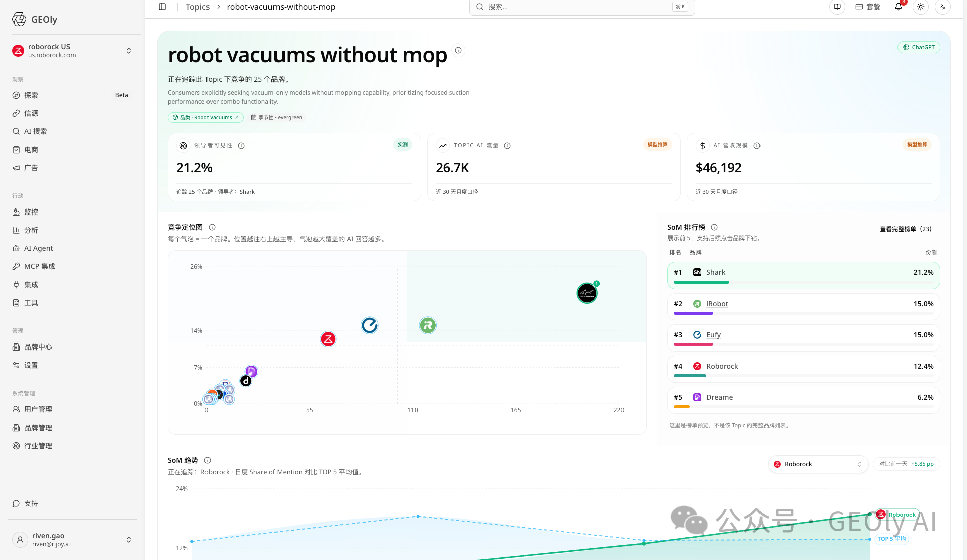967x560 pixels.
Task: Select the black TikTok-style bubble in chart
Action: tap(246, 381)
